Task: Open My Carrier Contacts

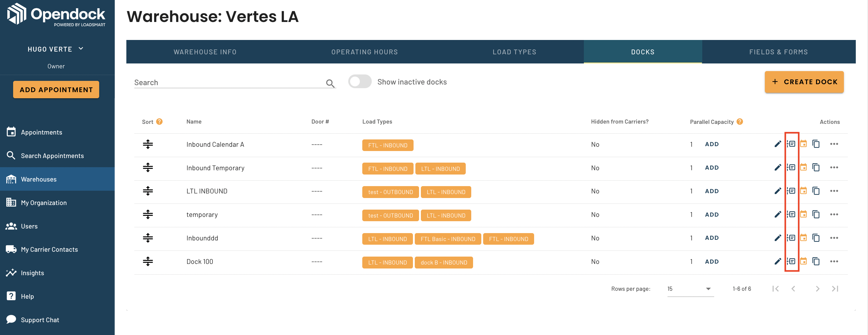Action: pyautogui.click(x=57, y=250)
